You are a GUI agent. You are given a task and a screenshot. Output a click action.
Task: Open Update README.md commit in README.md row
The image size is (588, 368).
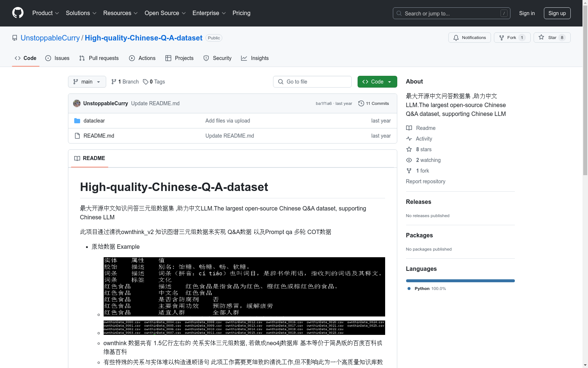tap(230, 136)
